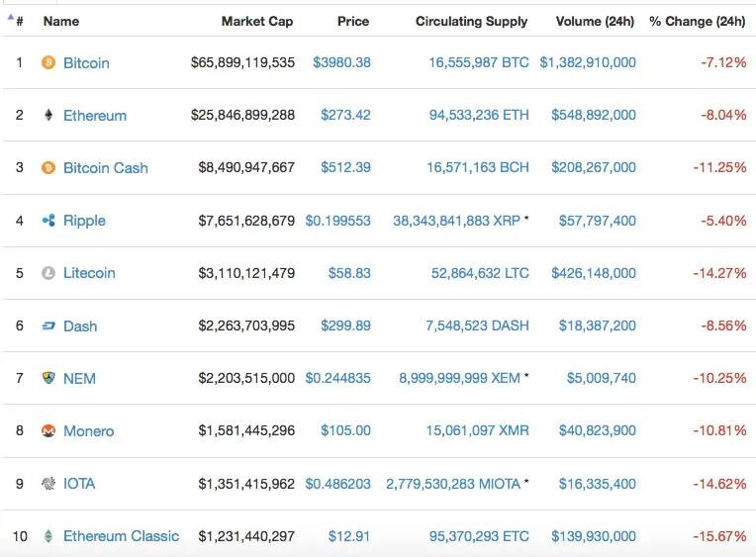Click the Monero logo icon
This screenshot has width=756, height=557.
point(48,430)
